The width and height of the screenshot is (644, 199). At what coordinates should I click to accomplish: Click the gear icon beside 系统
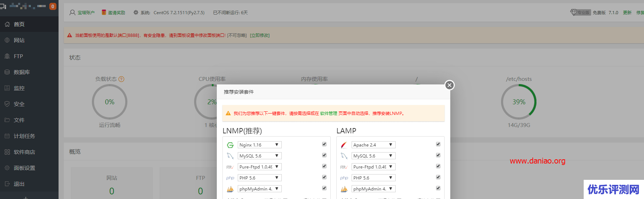click(x=136, y=12)
